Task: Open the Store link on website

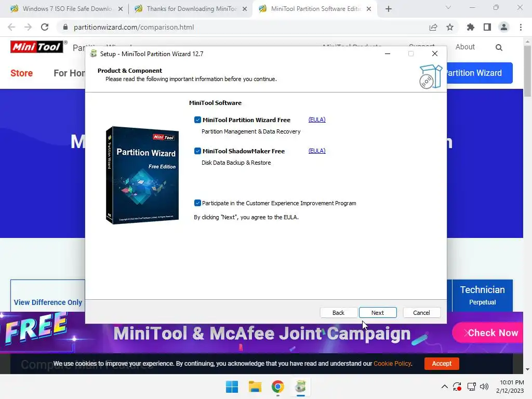Action: (21, 73)
